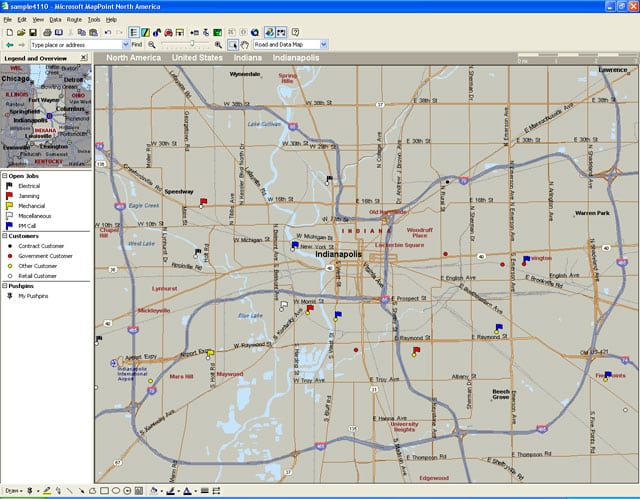Open Line Color dropdown arrow
This screenshot has height=499, width=640.
(178, 491)
